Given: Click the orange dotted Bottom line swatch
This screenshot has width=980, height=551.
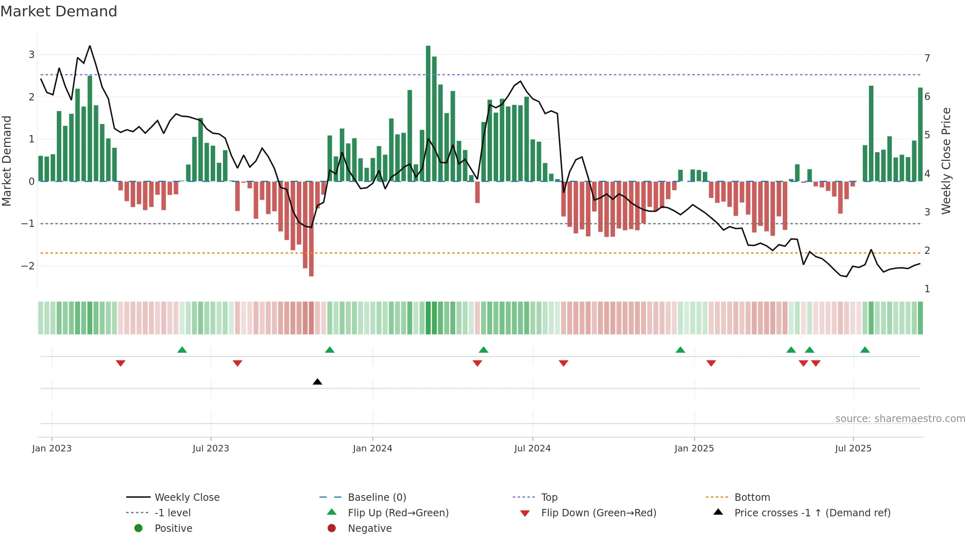Looking at the screenshot, I should (x=717, y=497).
